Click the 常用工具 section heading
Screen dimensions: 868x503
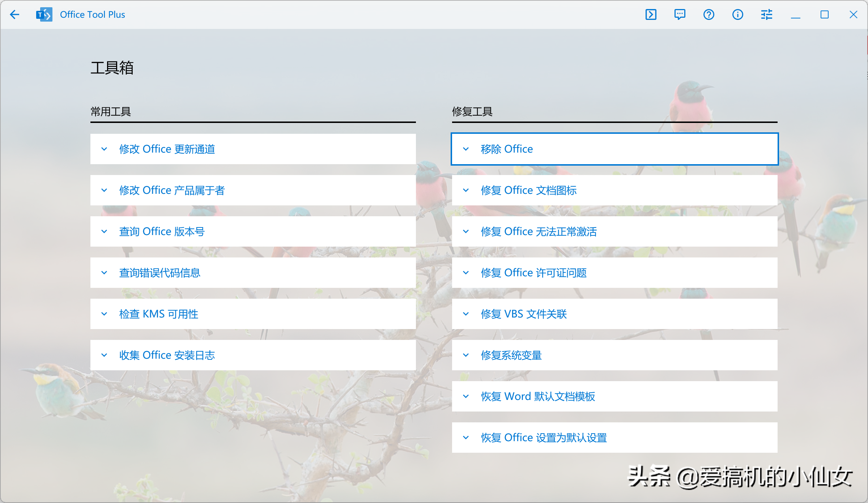coord(111,111)
